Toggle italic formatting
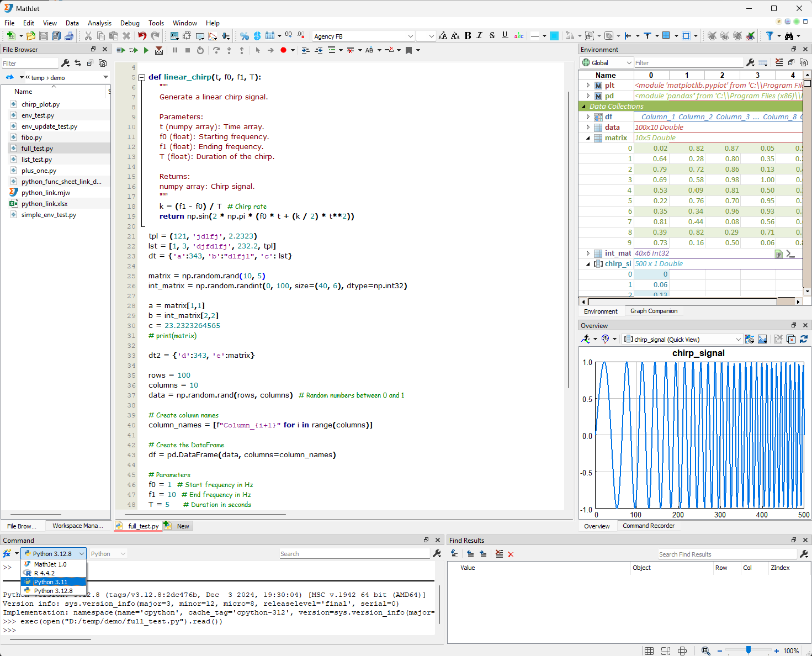This screenshot has height=656, width=812. click(479, 36)
